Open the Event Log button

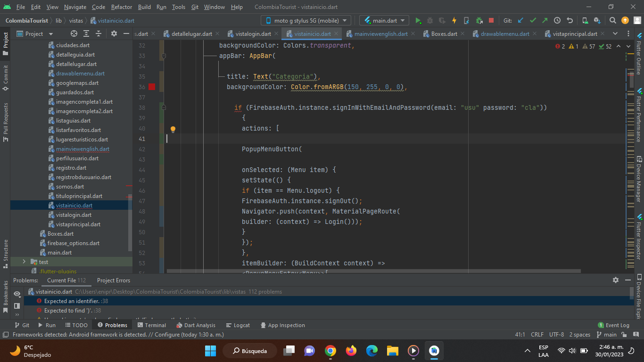coord(613,325)
